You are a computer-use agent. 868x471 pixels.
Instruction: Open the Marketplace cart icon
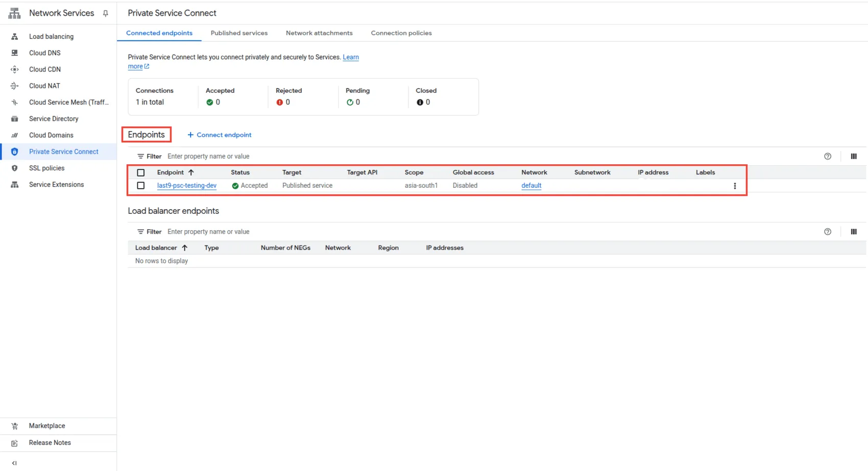click(x=15, y=426)
